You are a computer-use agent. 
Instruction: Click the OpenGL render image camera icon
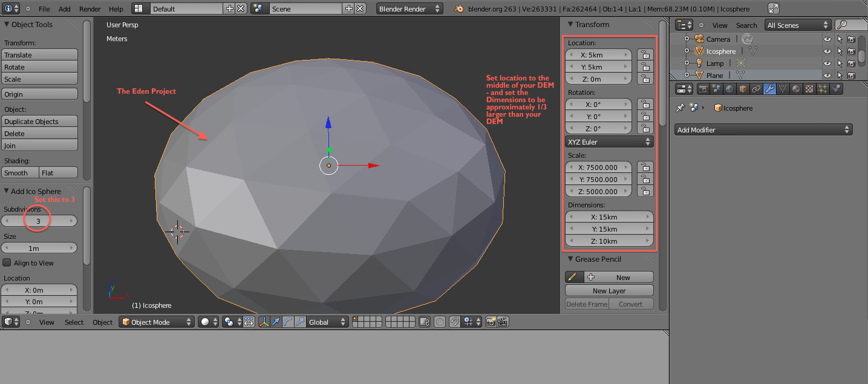(491, 322)
